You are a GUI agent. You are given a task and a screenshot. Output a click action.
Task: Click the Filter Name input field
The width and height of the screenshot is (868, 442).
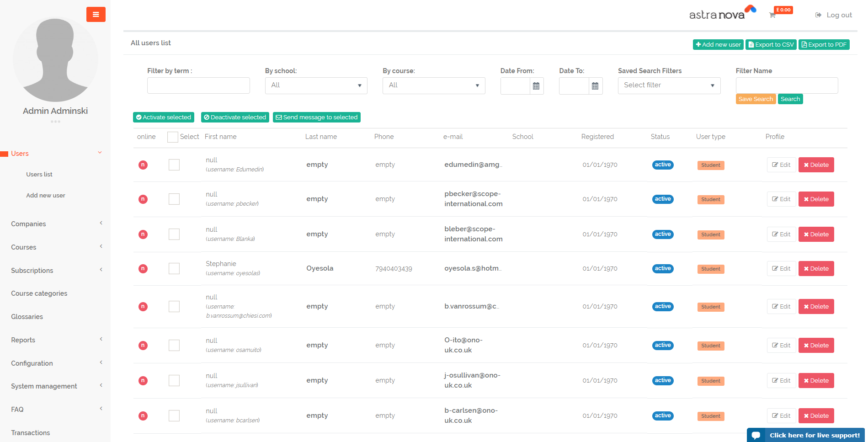point(787,85)
